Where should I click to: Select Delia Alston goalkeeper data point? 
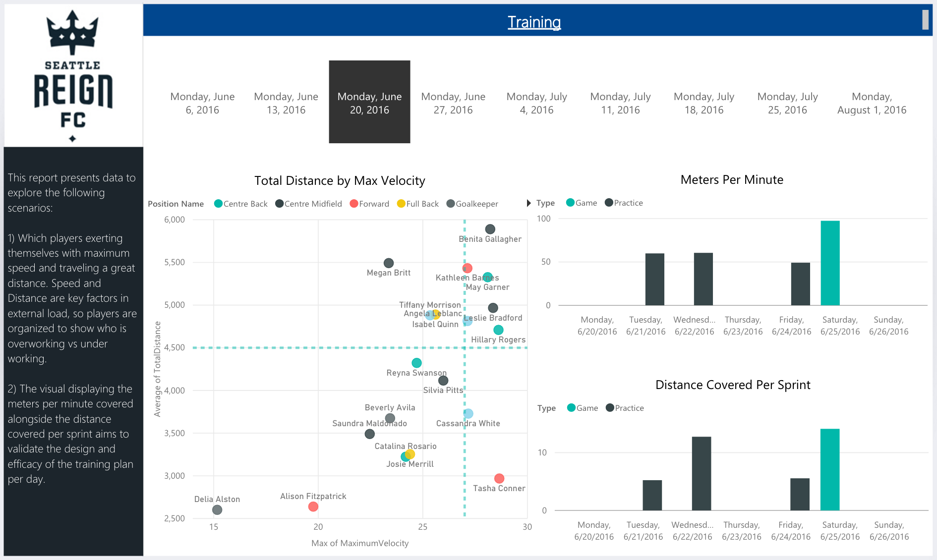[x=217, y=510]
